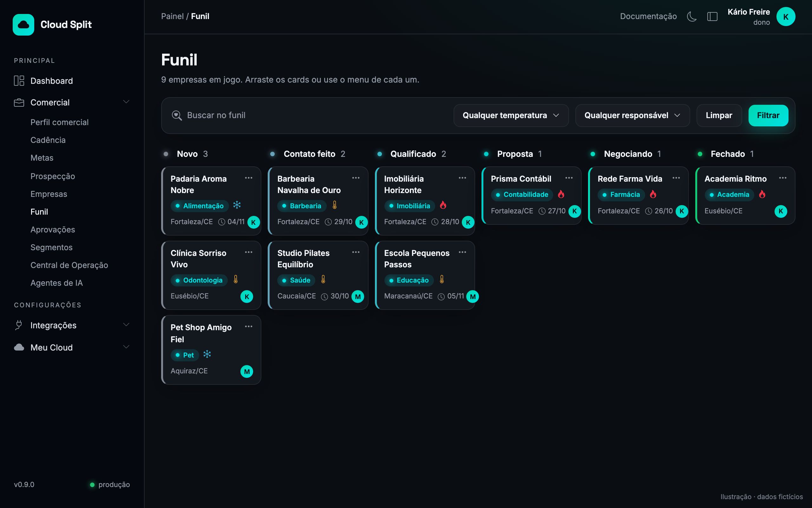Click the Alimentação segment tag
This screenshot has height=508, width=812.
pos(199,206)
